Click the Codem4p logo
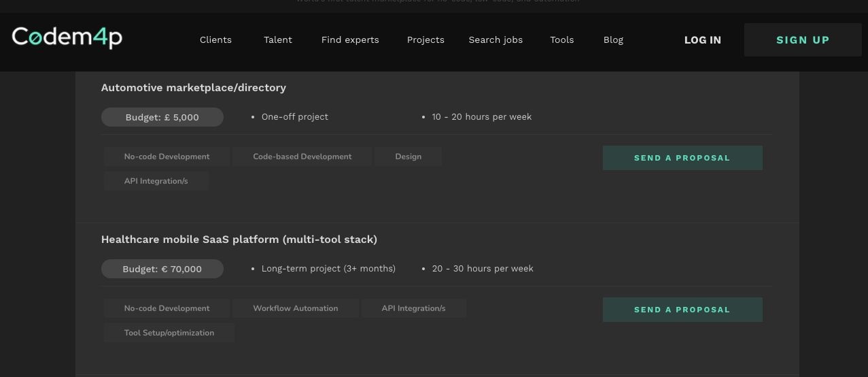Image resolution: width=868 pixels, height=377 pixels. click(x=67, y=37)
